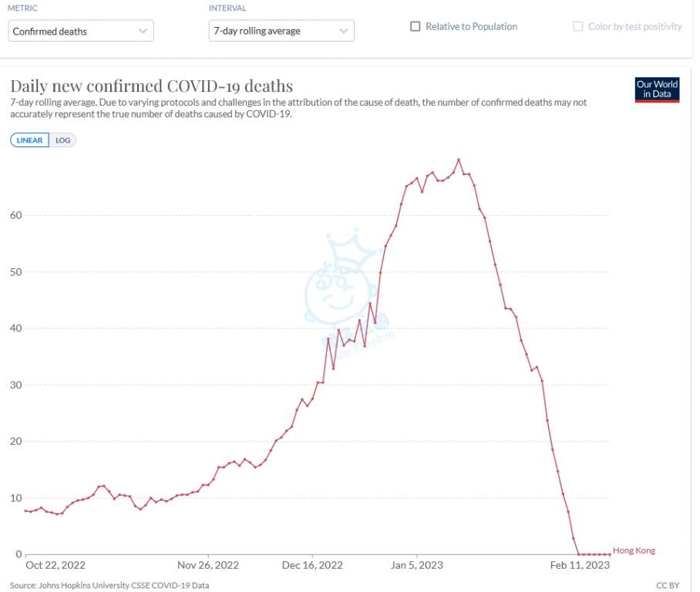Open the 7-day rolling average dropdown

(281, 31)
